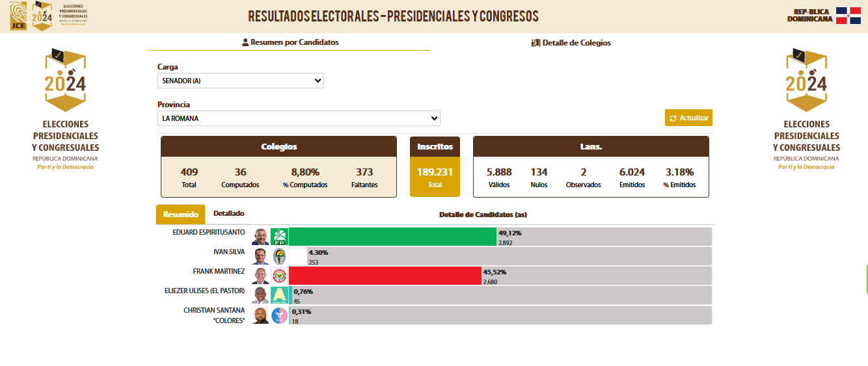Click the party emblem next to Ivan Silva

click(x=278, y=256)
